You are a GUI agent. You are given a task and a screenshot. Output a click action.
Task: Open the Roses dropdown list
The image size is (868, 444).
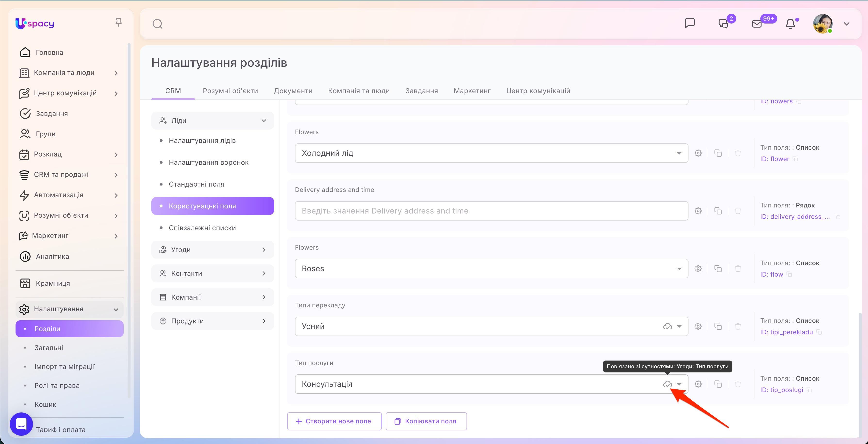click(491, 269)
